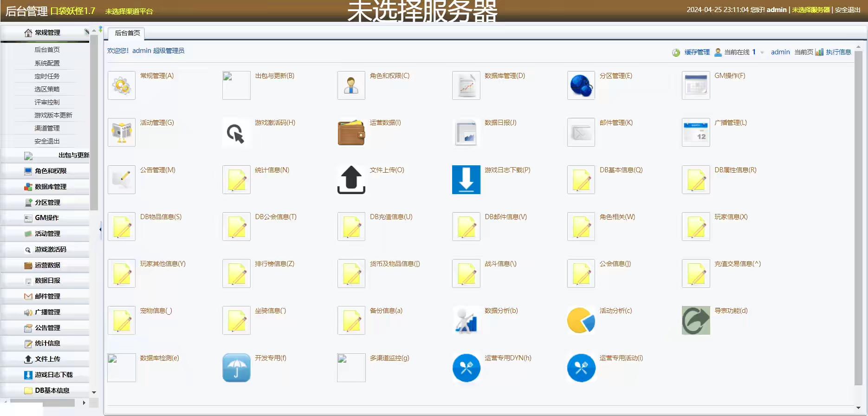Open the GM操作(F) window icon
This screenshot has height=416, width=868.
(x=696, y=85)
